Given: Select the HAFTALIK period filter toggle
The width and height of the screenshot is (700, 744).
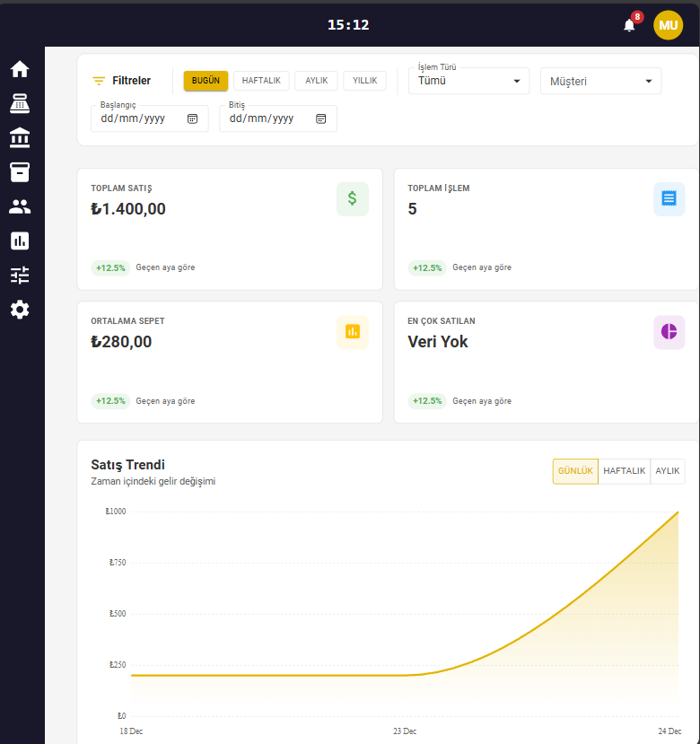Looking at the screenshot, I should (261, 81).
